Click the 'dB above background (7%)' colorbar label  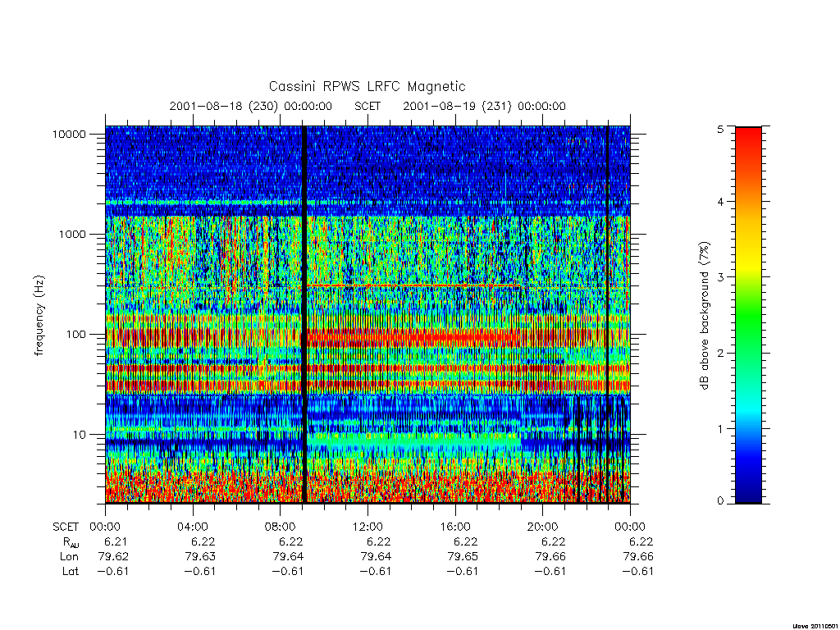(x=704, y=315)
